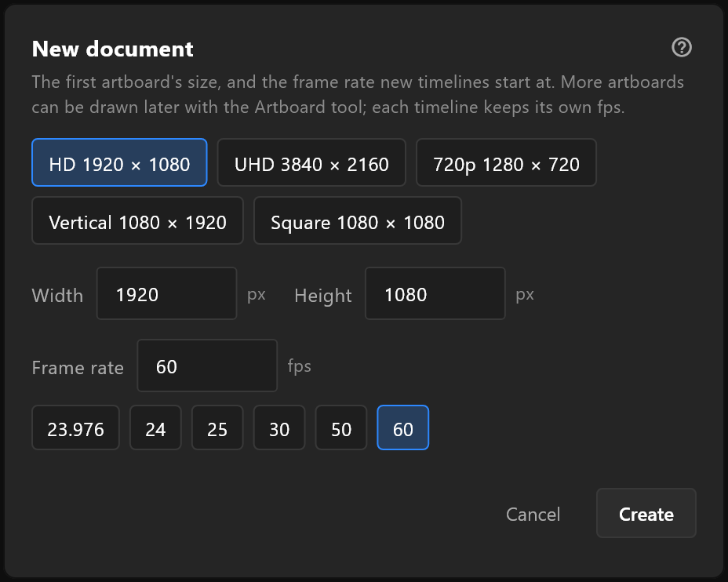The width and height of the screenshot is (728, 582).
Task: Cancel the New document dialog
Action: pos(533,514)
